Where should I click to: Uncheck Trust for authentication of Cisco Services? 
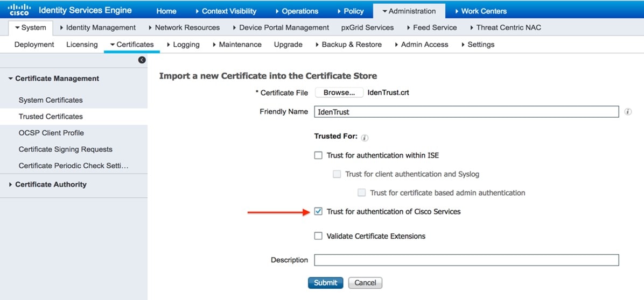click(318, 212)
